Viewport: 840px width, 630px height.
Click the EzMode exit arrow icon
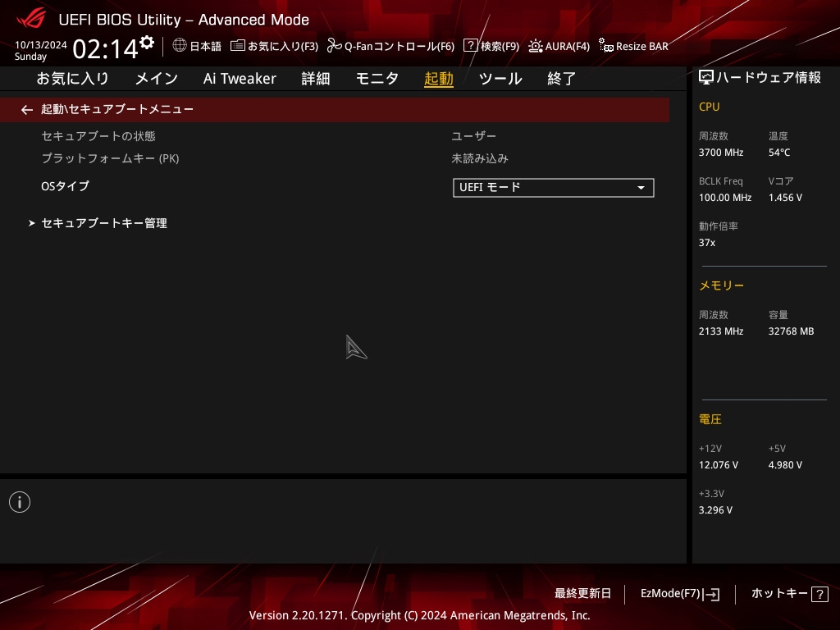point(713,594)
